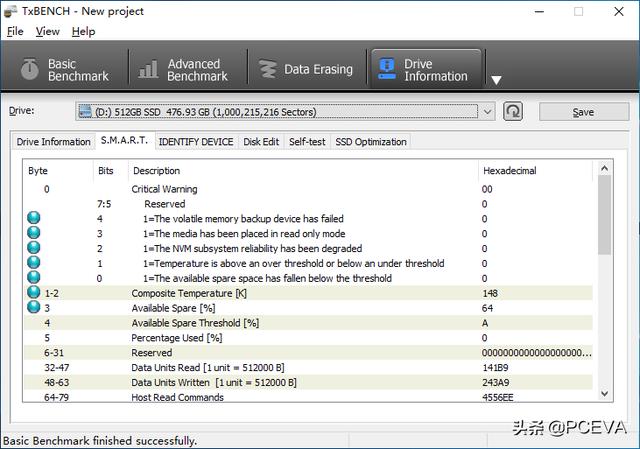Expand the toolbar overflow arrow
Screen dimensions: 640x449
496,80
